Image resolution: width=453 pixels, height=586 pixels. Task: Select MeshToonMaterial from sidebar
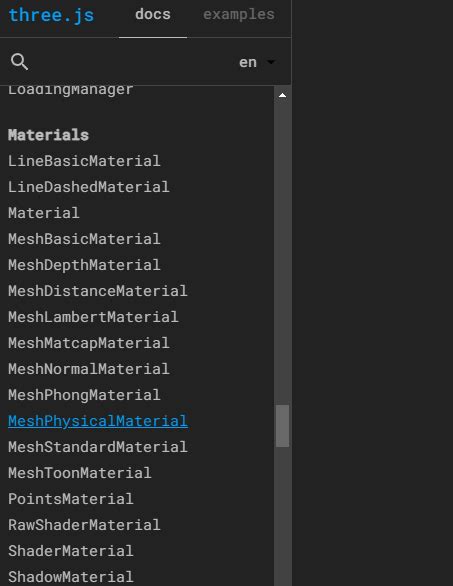80,473
